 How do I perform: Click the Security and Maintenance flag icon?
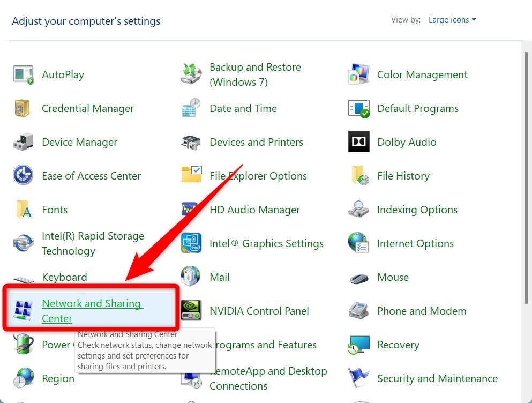click(x=358, y=377)
